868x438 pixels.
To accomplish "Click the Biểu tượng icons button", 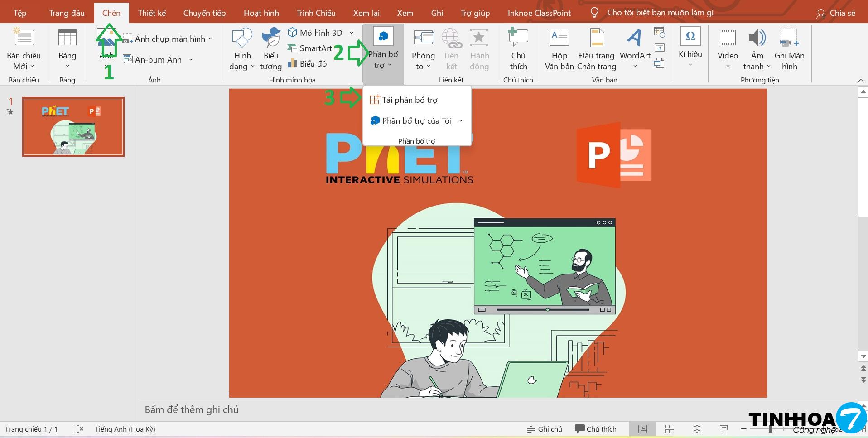I will (x=271, y=38).
